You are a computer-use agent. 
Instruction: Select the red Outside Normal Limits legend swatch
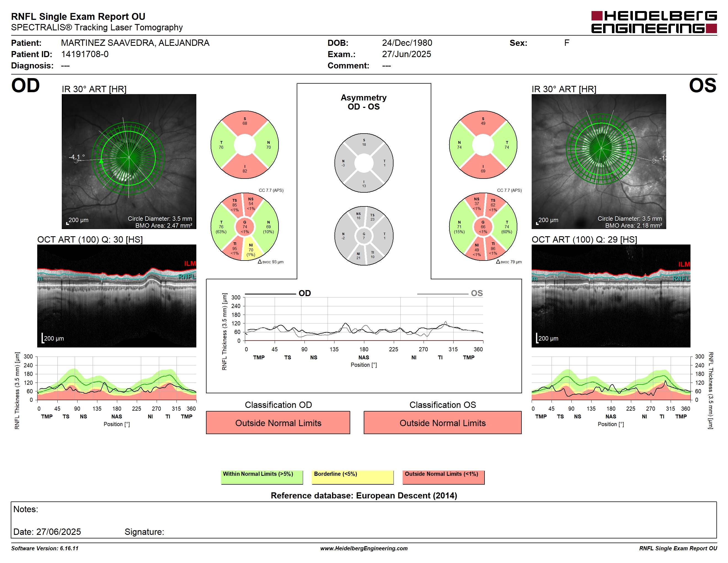(443, 477)
